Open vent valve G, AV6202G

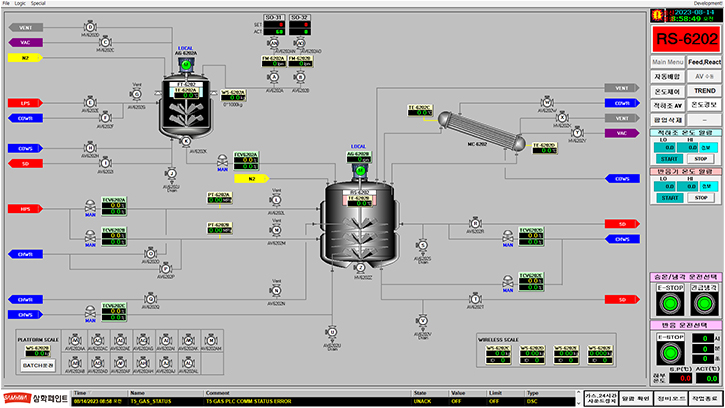click(x=136, y=94)
